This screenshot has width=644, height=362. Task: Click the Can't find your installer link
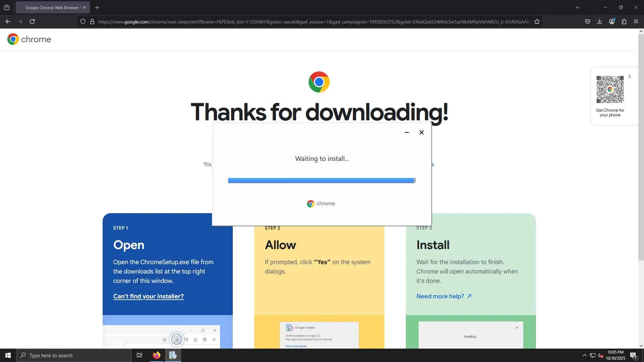click(x=148, y=296)
